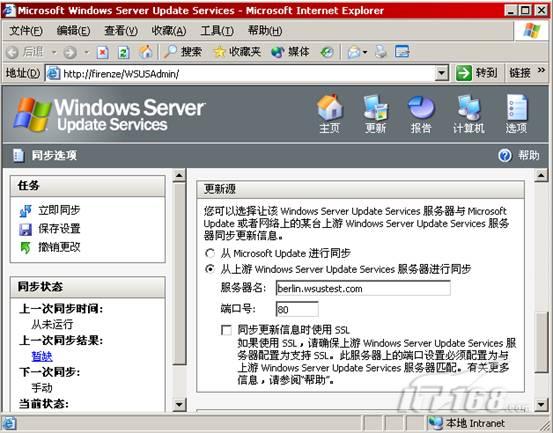553x433 pixels.
Task: Click the 手动 next sync value
Action: click(42, 388)
